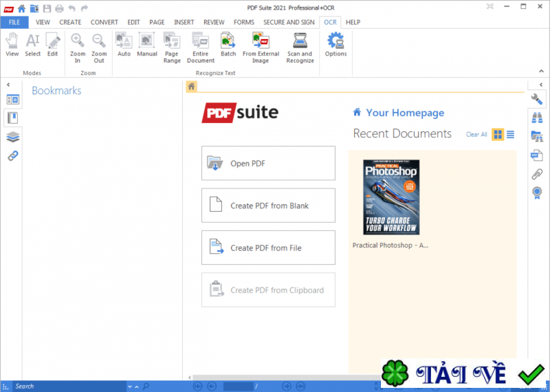Screen dimensions: 550x392
Task: Open the page thumbnails side panel
Action: [13, 100]
